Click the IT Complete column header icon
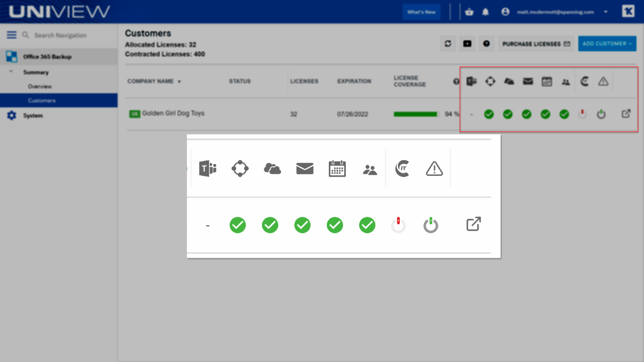 tap(585, 81)
